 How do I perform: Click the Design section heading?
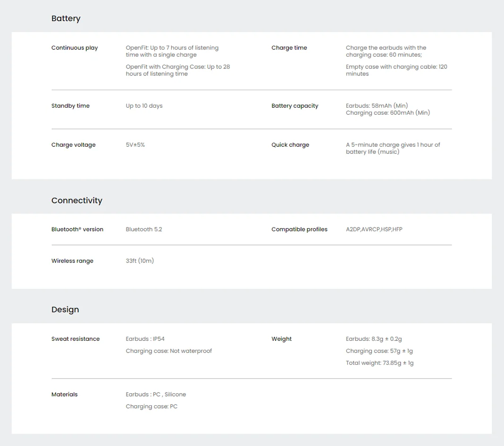click(x=65, y=310)
